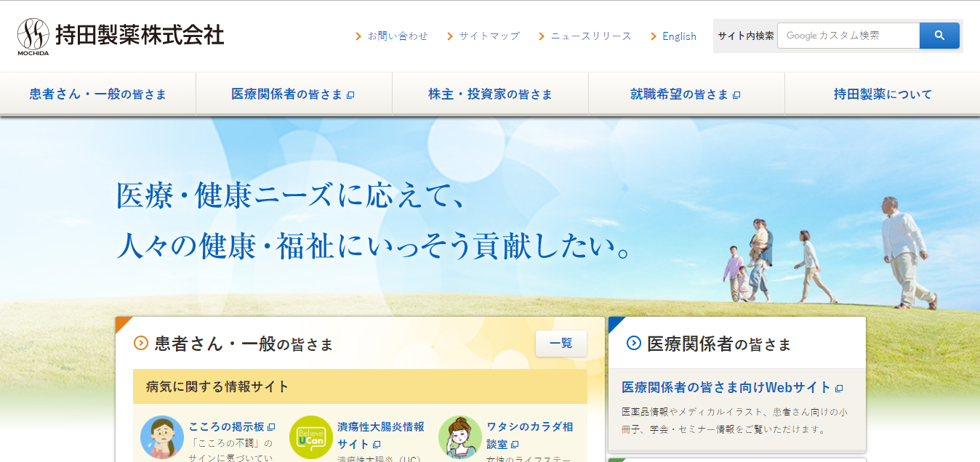Select 株主・投資家の皆さま in main navigation
This screenshot has width=980, height=462.
coord(490,94)
